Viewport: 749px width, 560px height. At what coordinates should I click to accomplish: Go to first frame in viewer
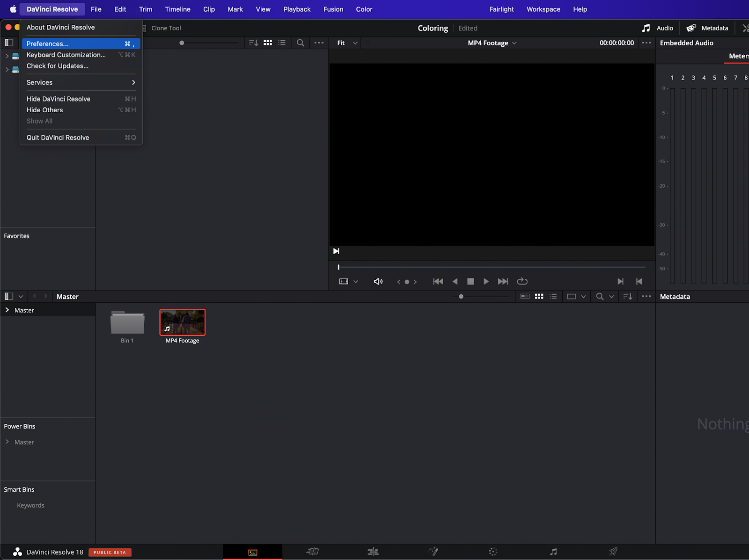[x=438, y=282]
